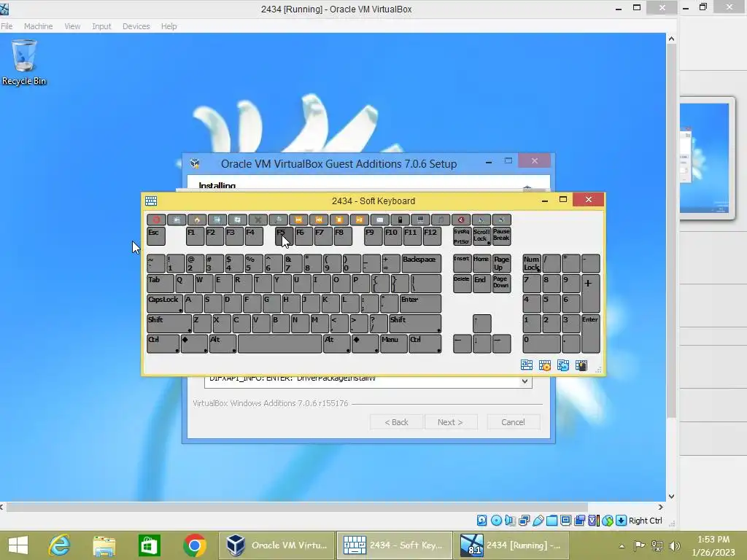747x560 pixels.
Task: Click the soft keyboard options icon
Action: click(581, 365)
